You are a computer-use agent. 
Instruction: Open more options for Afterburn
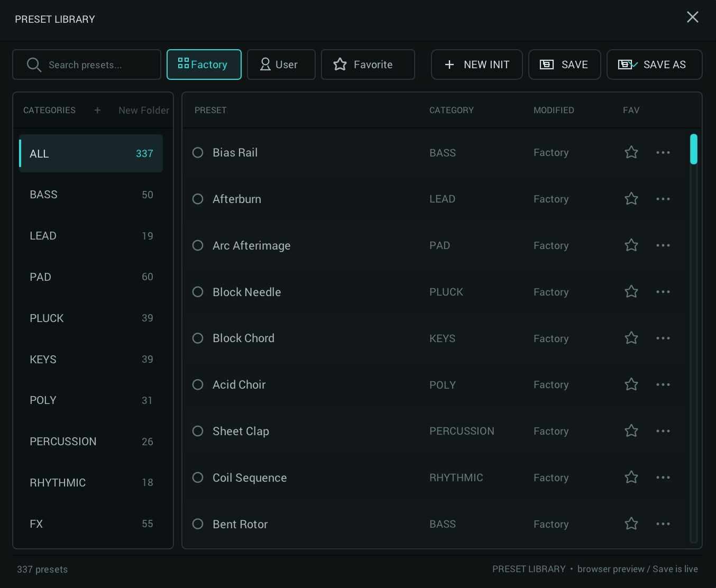(x=663, y=199)
